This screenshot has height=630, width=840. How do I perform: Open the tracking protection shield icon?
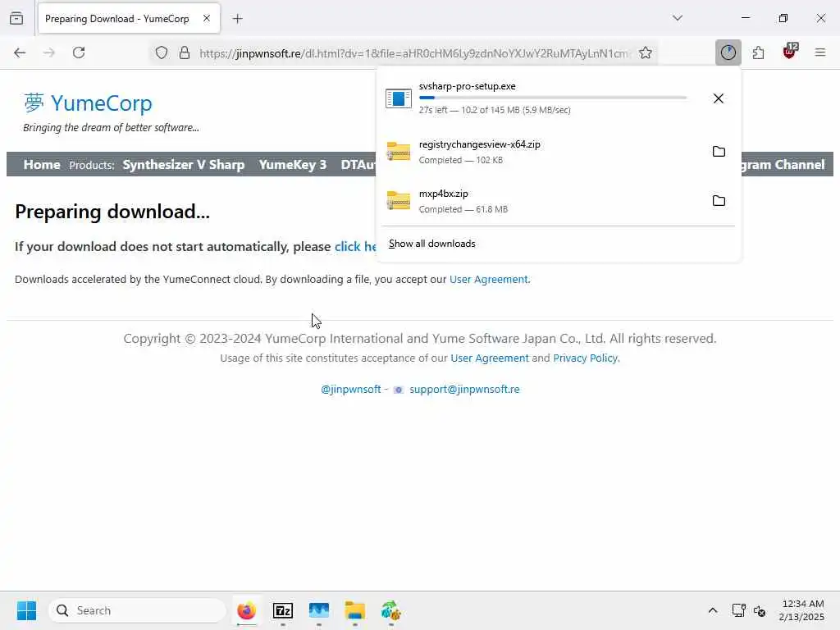click(162, 52)
